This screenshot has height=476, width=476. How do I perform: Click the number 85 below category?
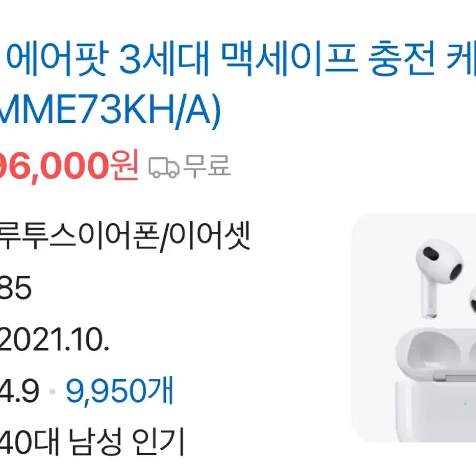15,288
